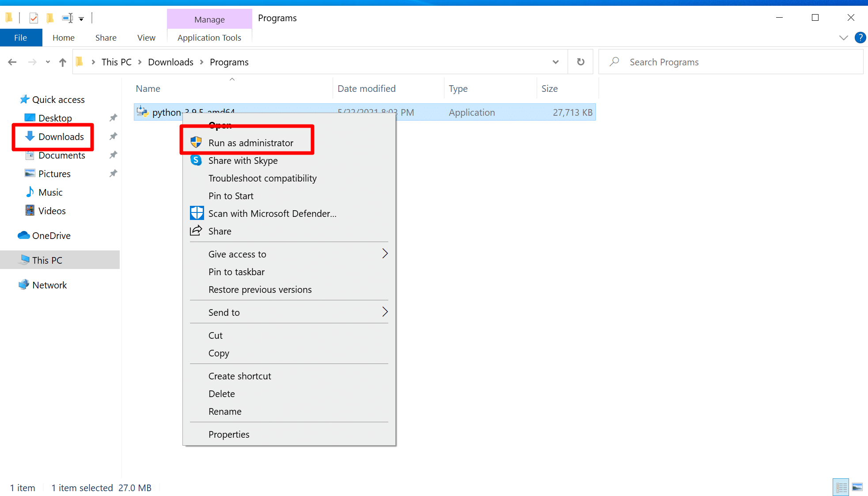The height and width of the screenshot is (496, 868).
Task: Click the Properties checkmark icon in title bar
Action: 34,18
